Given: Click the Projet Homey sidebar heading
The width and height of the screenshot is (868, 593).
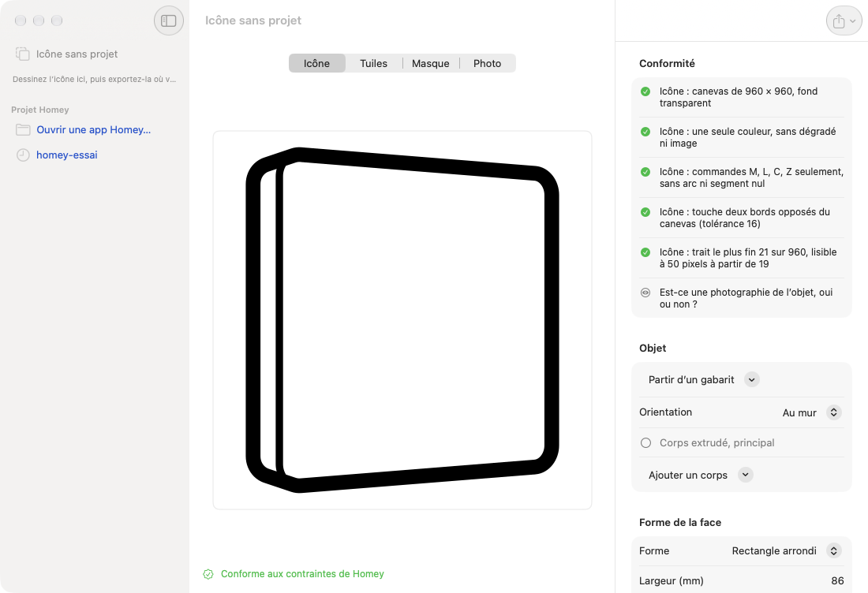Looking at the screenshot, I should (40, 110).
